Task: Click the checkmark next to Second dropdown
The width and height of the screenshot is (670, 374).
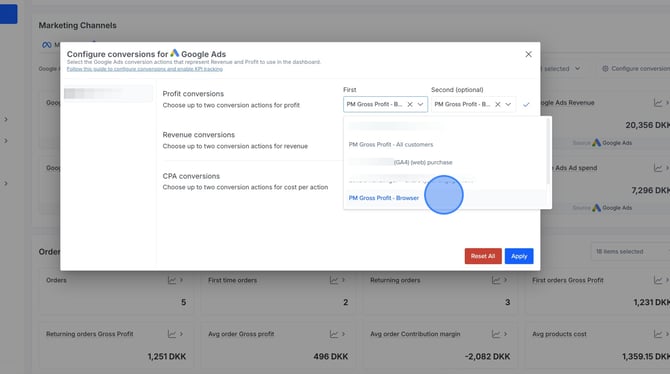Action: coord(526,104)
